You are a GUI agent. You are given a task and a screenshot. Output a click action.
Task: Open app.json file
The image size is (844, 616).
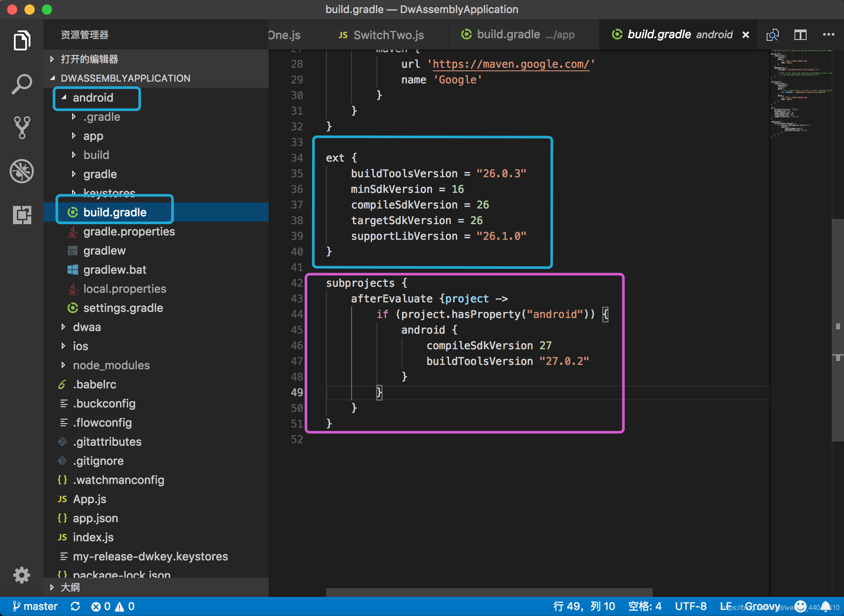coord(156,518)
